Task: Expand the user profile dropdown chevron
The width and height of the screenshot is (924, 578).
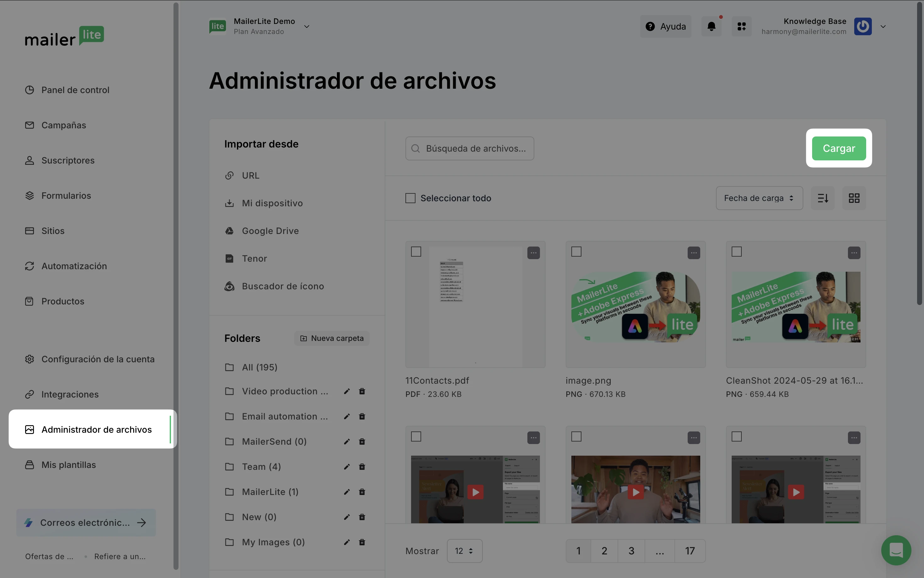Action: point(883,26)
